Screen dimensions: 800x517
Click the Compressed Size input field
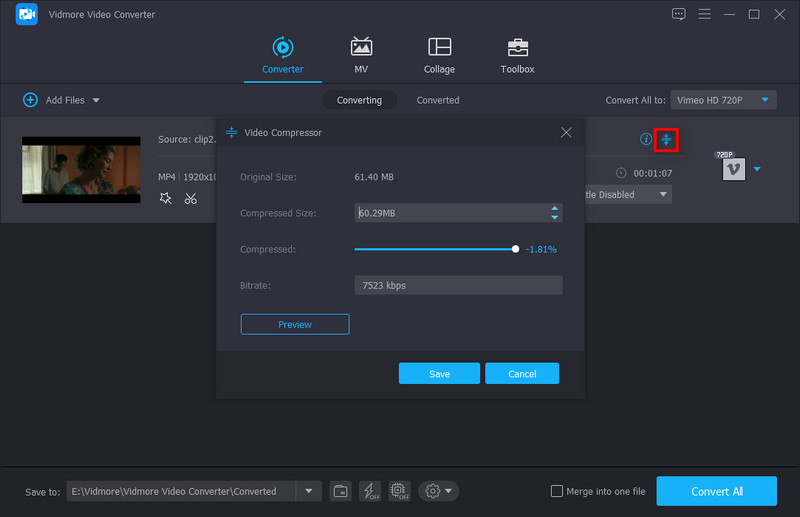click(x=450, y=213)
